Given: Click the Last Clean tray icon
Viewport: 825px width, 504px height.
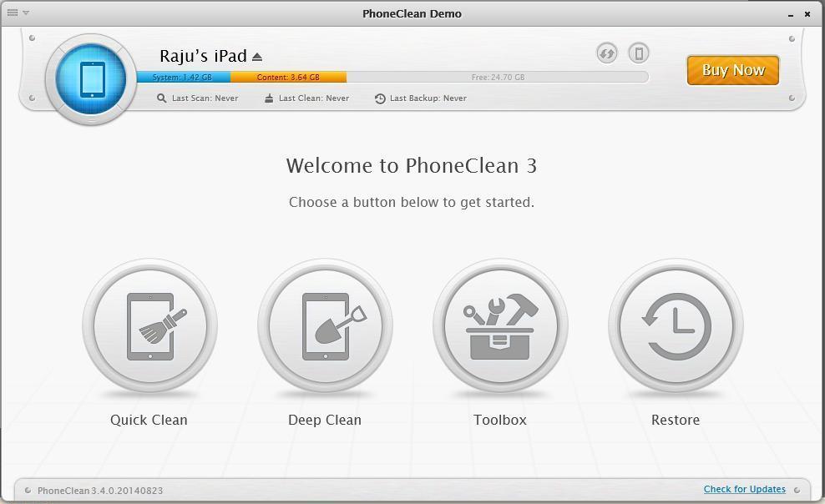Looking at the screenshot, I should point(267,98).
